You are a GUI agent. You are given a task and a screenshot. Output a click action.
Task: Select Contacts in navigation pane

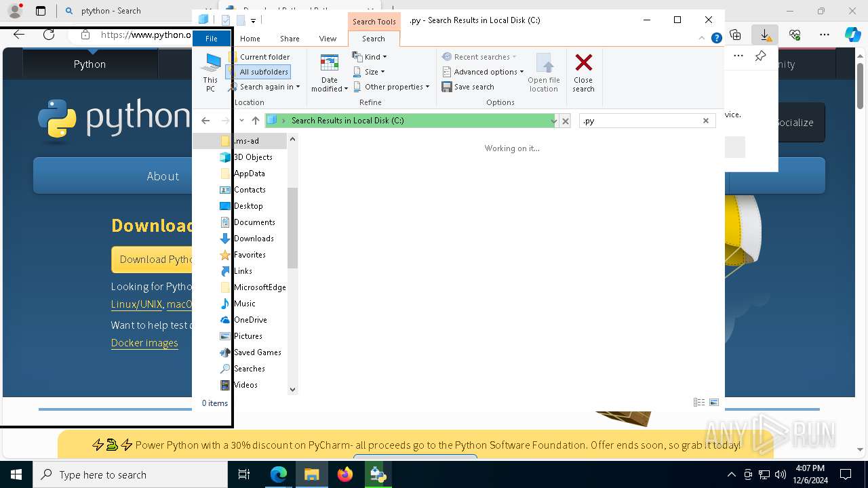click(x=250, y=190)
